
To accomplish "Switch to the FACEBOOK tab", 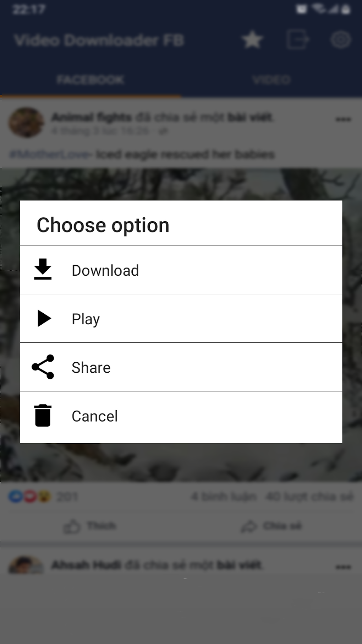I will click(90, 80).
